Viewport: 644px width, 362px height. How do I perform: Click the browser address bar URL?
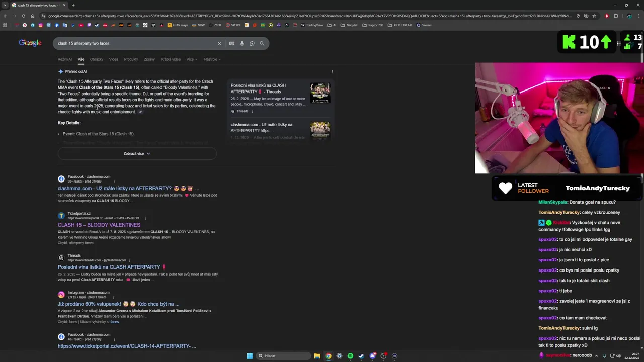pos(309,16)
